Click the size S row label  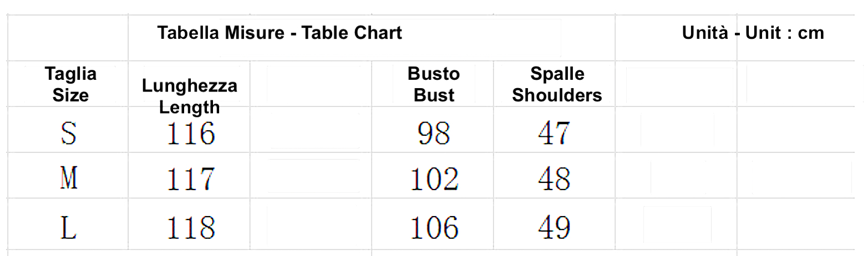[x=68, y=134]
